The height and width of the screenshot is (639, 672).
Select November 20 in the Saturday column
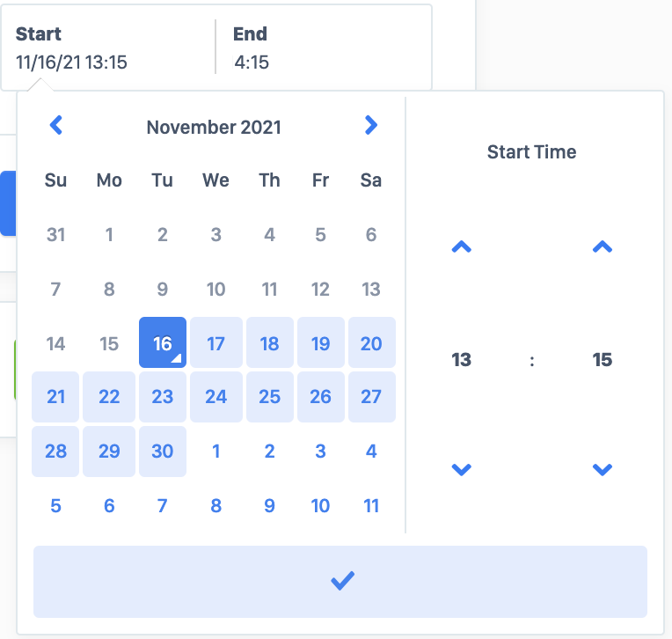[x=371, y=343]
